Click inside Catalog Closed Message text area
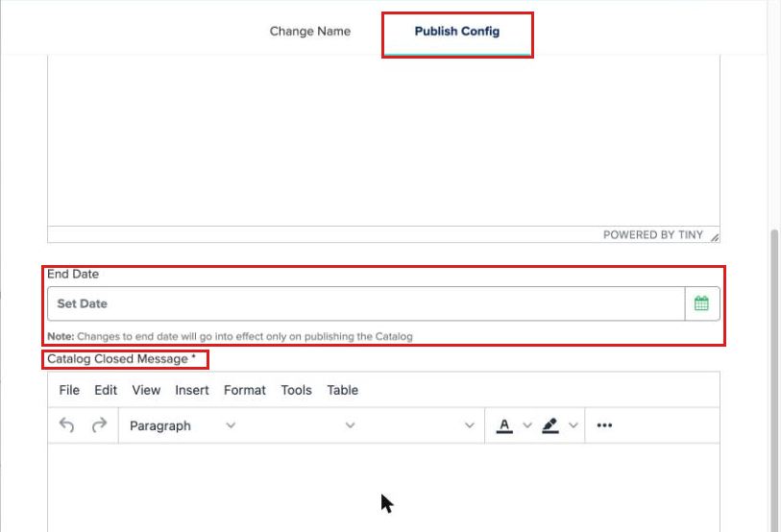The width and height of the screenshot is (781, 532). pyautogui.click(x=383, y=488)
